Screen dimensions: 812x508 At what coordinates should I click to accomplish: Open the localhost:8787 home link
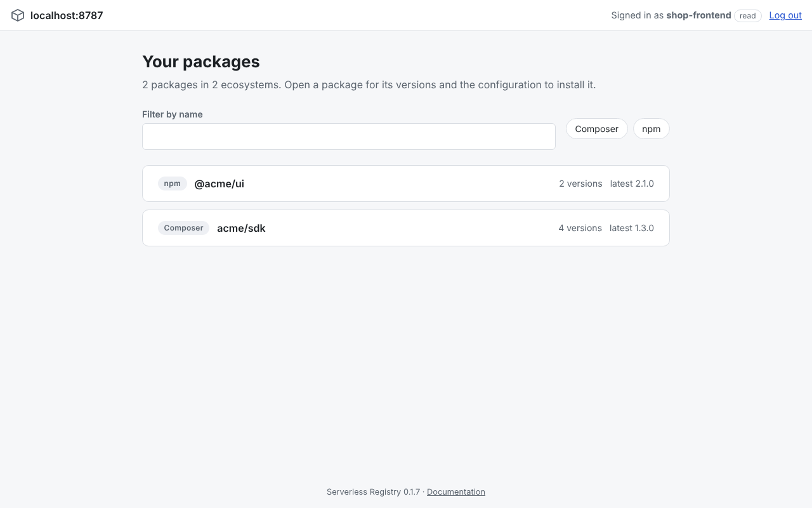[x=57, y=15]
